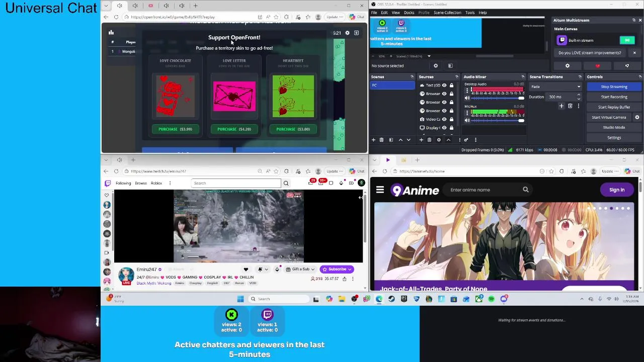
Task: Delete the scene transition with trash icon
Action: [570, 106]
